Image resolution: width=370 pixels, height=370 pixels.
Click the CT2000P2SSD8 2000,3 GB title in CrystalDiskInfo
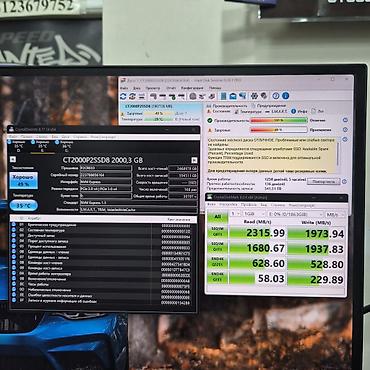[x=103, y=160]
